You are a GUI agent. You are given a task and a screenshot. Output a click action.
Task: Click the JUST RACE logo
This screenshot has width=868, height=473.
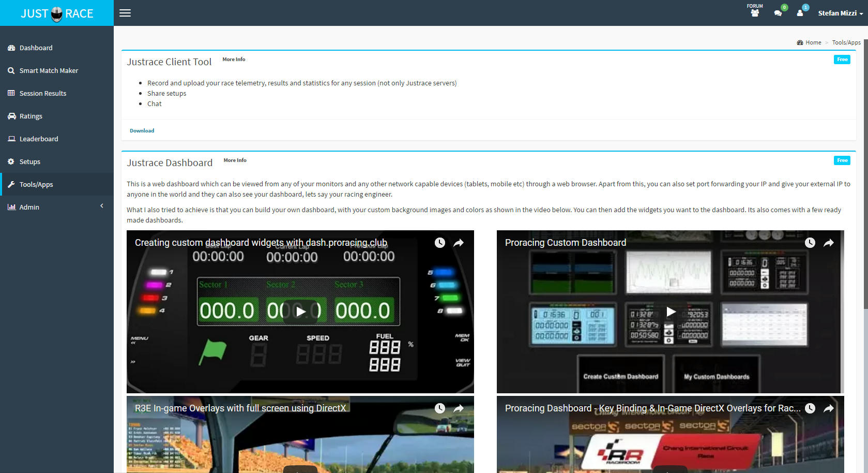(x=57, y=13)
